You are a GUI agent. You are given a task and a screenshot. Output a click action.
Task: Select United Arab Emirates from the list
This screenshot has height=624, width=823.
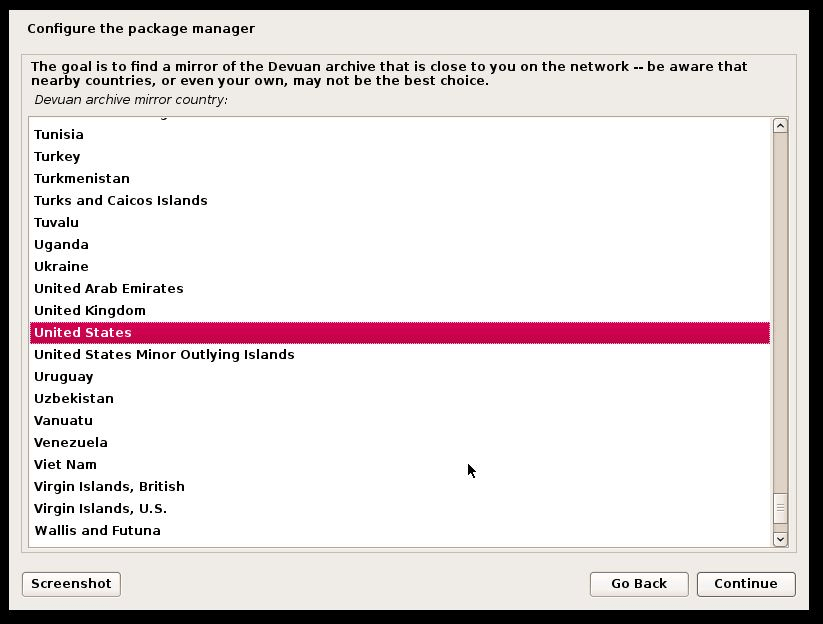pyautogui.click(x=108, y=288)
